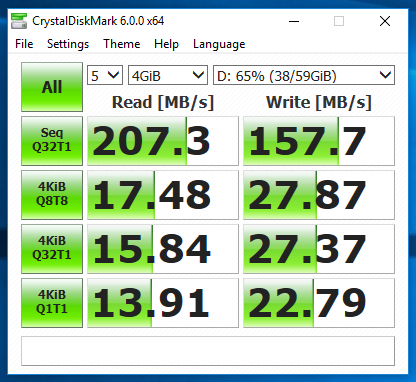
Task: Click the Read [MB/s] column header
Action: click(x=163, y=102)
